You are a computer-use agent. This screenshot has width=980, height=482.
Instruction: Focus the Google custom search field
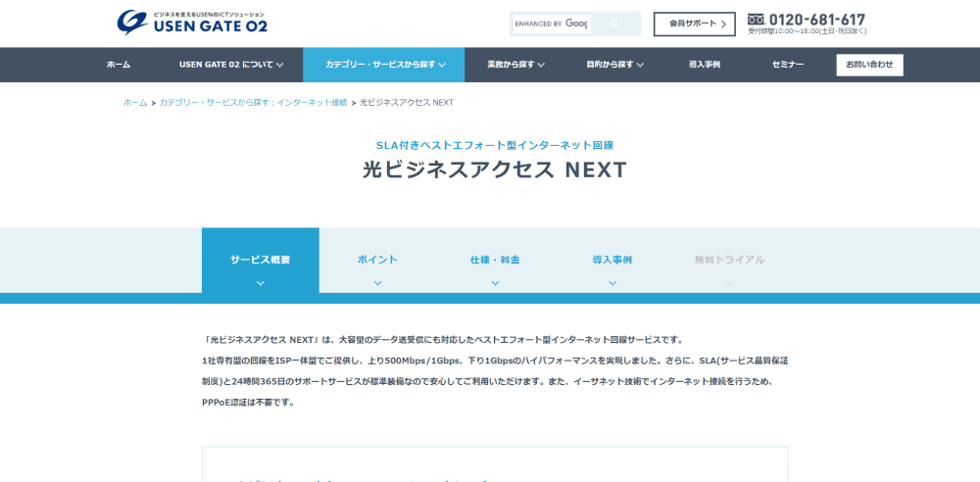click(552, 24)
